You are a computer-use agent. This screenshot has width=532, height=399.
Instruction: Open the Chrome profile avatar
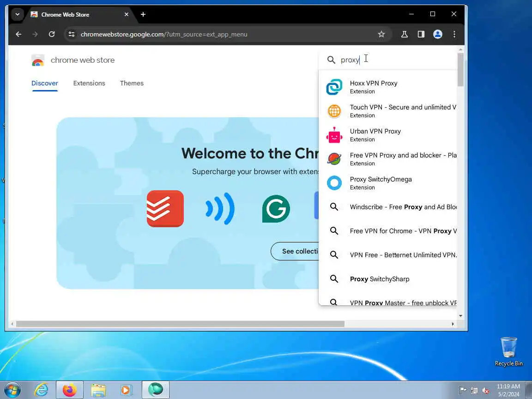coord(438,34)
